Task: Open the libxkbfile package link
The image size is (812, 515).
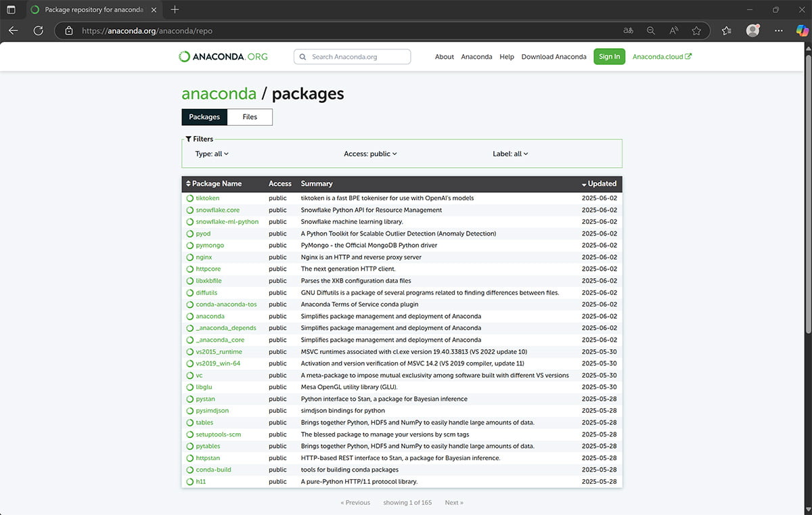Action: coord(208,281)
